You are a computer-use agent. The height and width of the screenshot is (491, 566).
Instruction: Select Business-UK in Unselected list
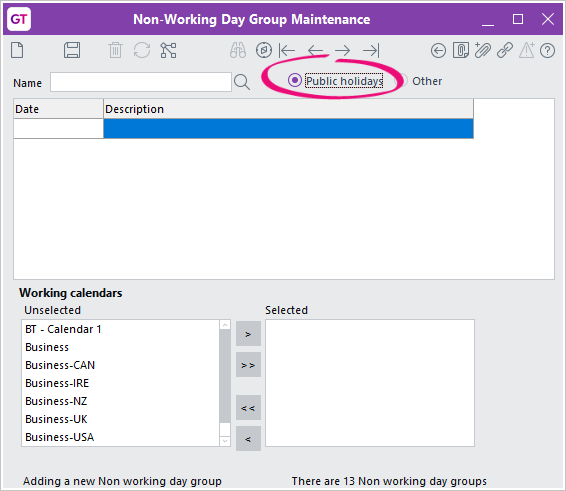[x=56, y=419]
